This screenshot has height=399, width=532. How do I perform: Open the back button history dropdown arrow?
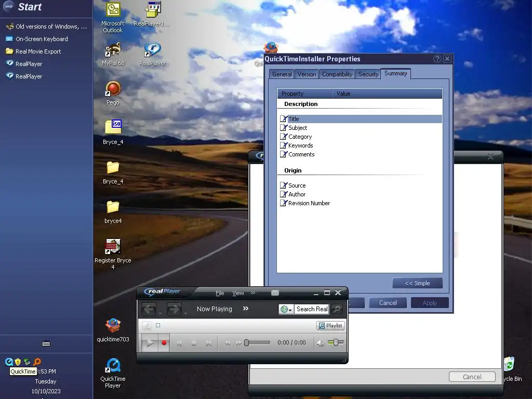click(x=160, y=313)
